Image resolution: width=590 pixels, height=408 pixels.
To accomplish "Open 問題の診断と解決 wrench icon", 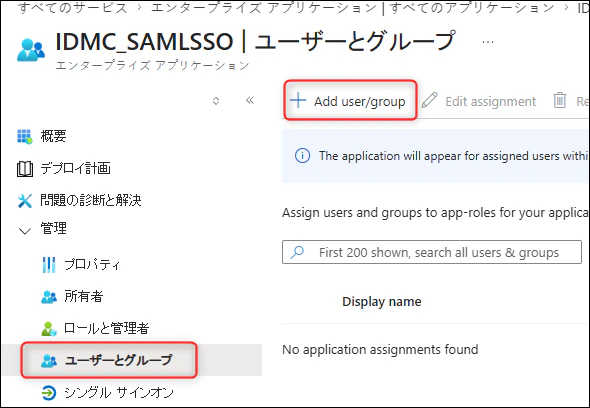I will tap(25, 201).
